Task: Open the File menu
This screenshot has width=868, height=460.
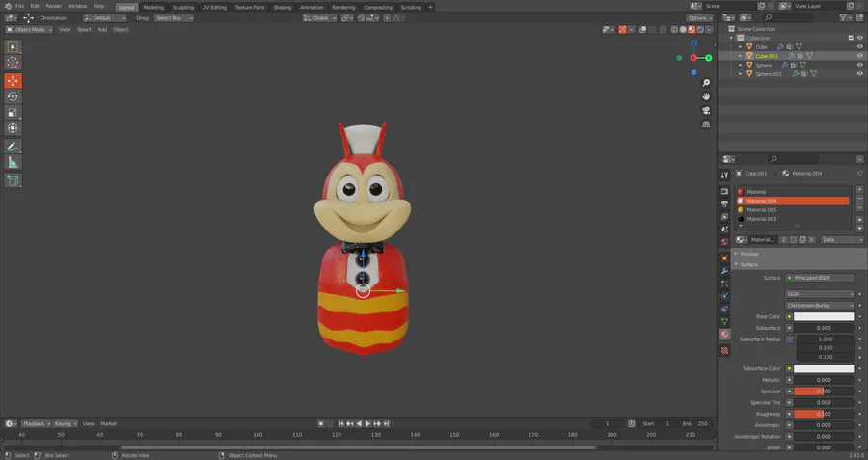Action: coord(19,6)
